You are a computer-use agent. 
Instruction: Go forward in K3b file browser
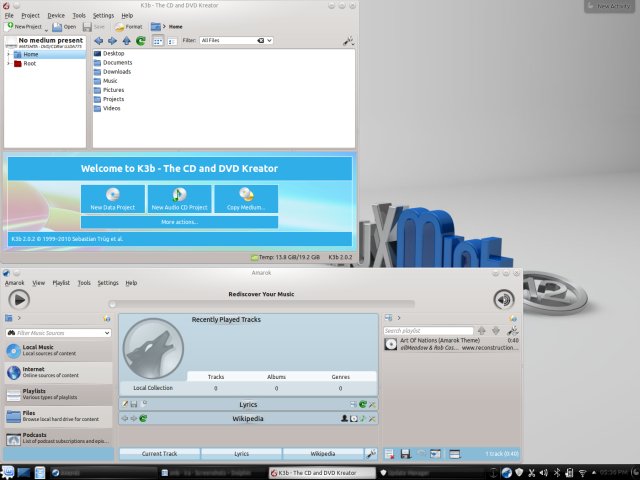pyautogui.click(x=112, y=41)
